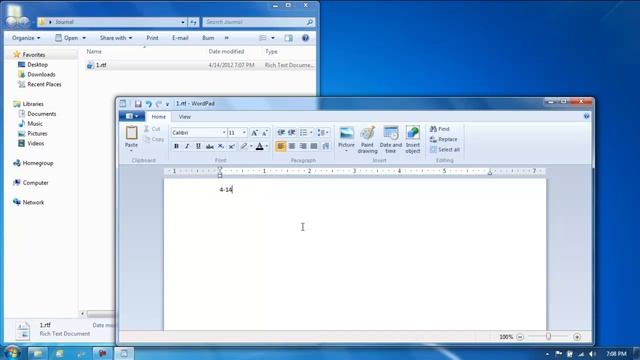The height and width of the screenshot is (360, 640).
Task: Click the Decrease indent icon
Action: 281,133
